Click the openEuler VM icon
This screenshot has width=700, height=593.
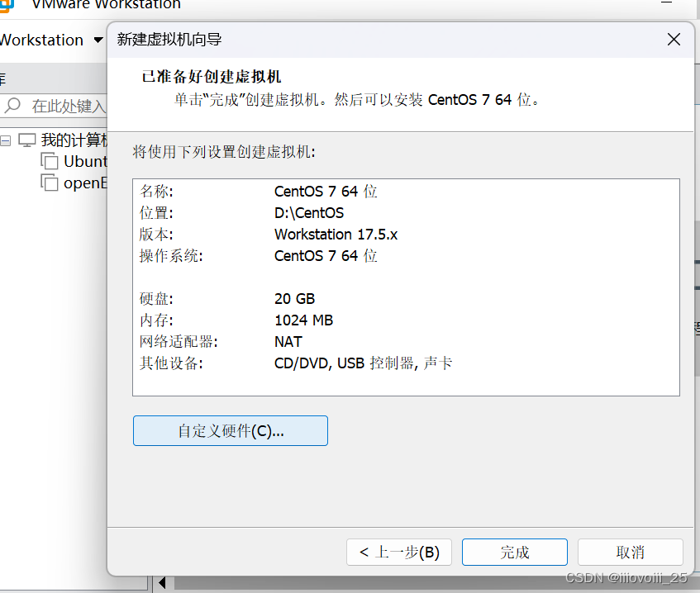coord(50,183)
